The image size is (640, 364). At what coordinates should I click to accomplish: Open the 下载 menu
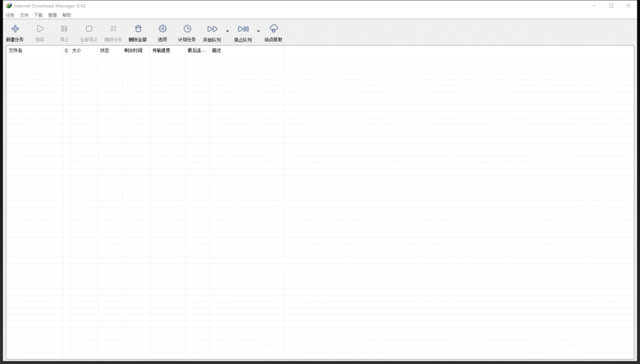click(x=39, y=15)
